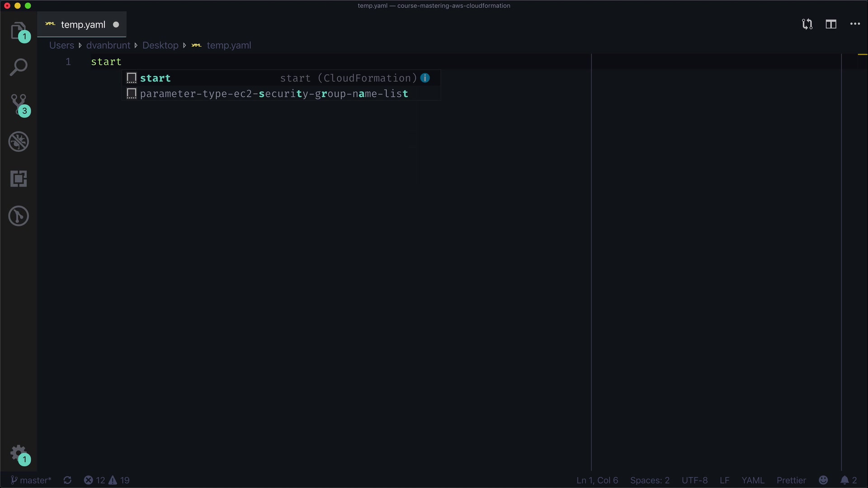This screenshot has width=868, height=488.
Task: Open the notifications bell in the status bar
Action: (x=848, y=480)
